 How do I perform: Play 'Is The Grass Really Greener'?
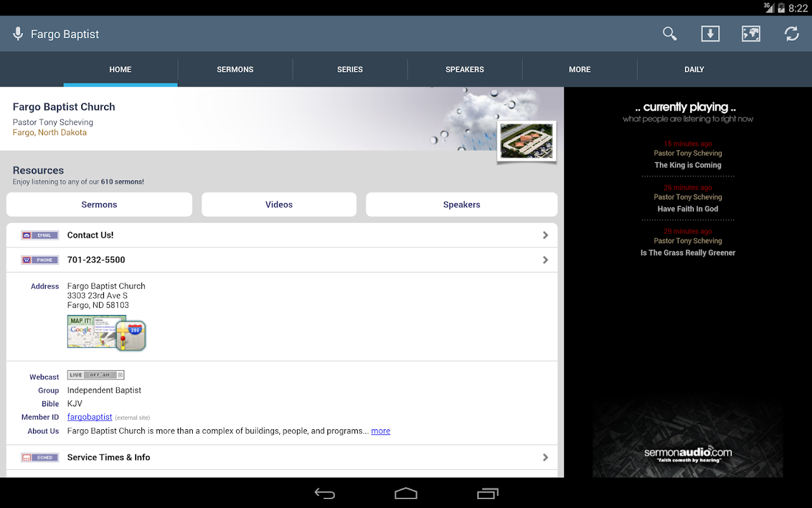(688, 253)
